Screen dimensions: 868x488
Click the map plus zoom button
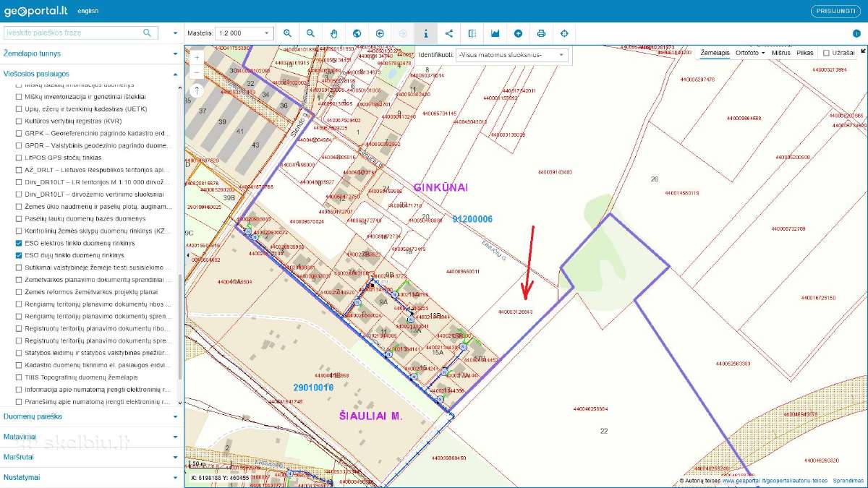pyautogui.click(x=197, y=57)
